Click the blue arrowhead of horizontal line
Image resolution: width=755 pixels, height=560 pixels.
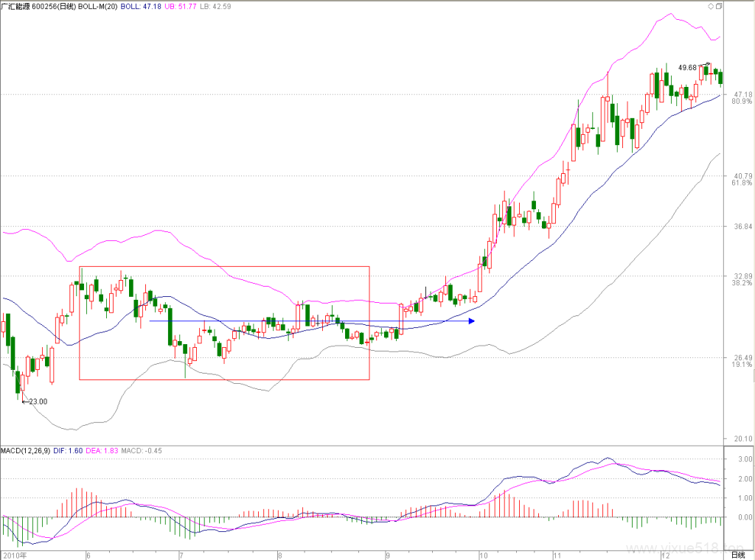click(472, 321)
